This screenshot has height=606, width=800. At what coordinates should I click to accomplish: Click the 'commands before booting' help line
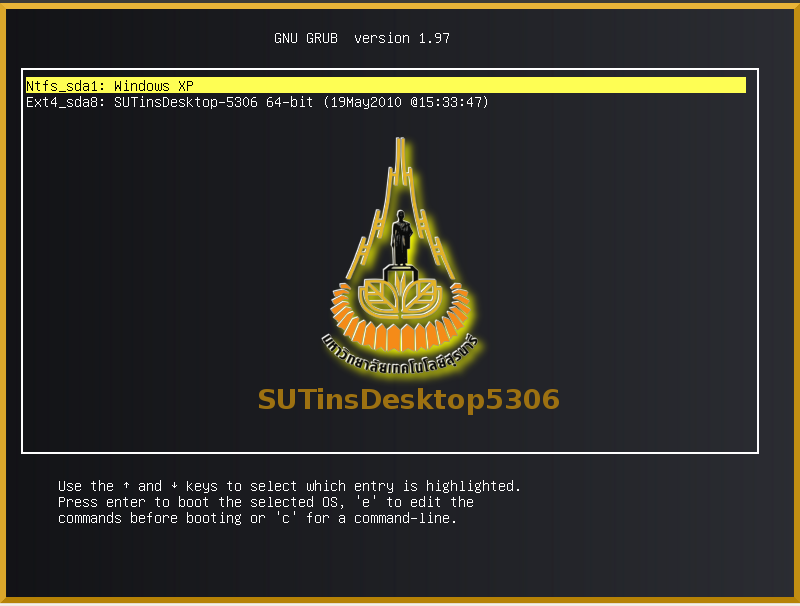pyautogui.click(x=257, y=518)
